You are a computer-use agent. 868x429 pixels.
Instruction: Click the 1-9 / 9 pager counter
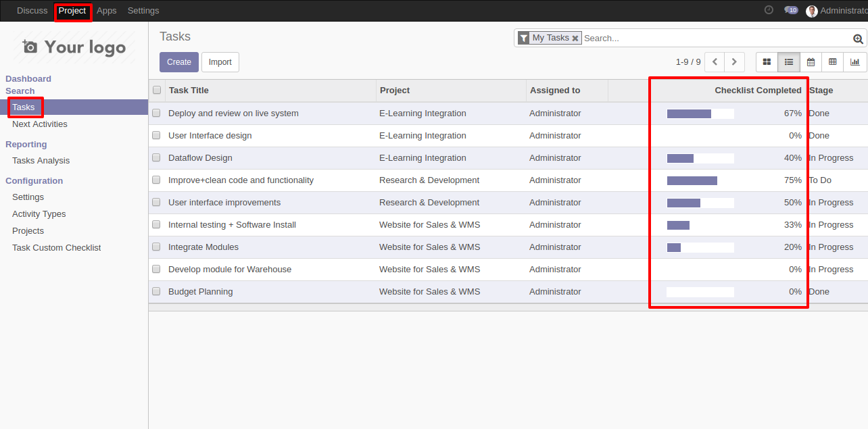click(x=688, y=62)
